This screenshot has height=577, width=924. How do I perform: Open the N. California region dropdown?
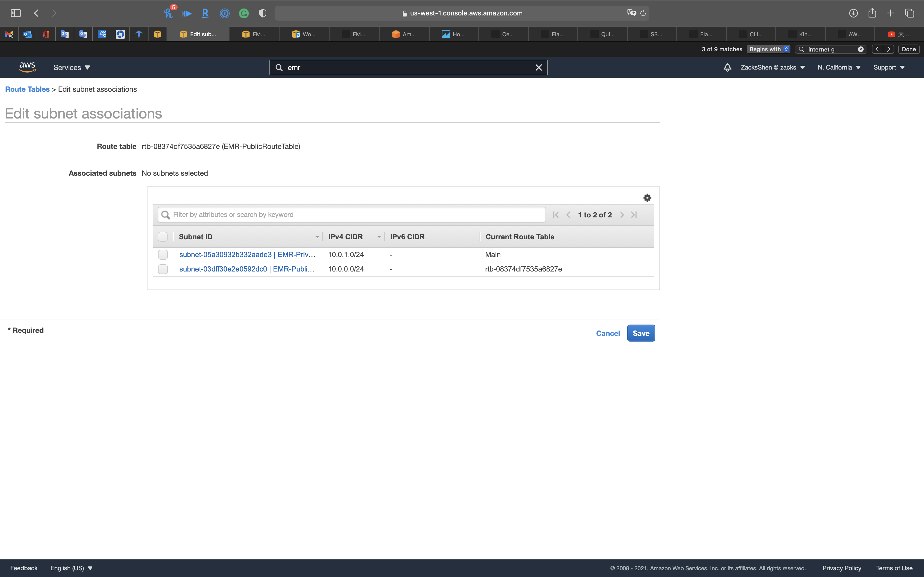tap(839, 67)
